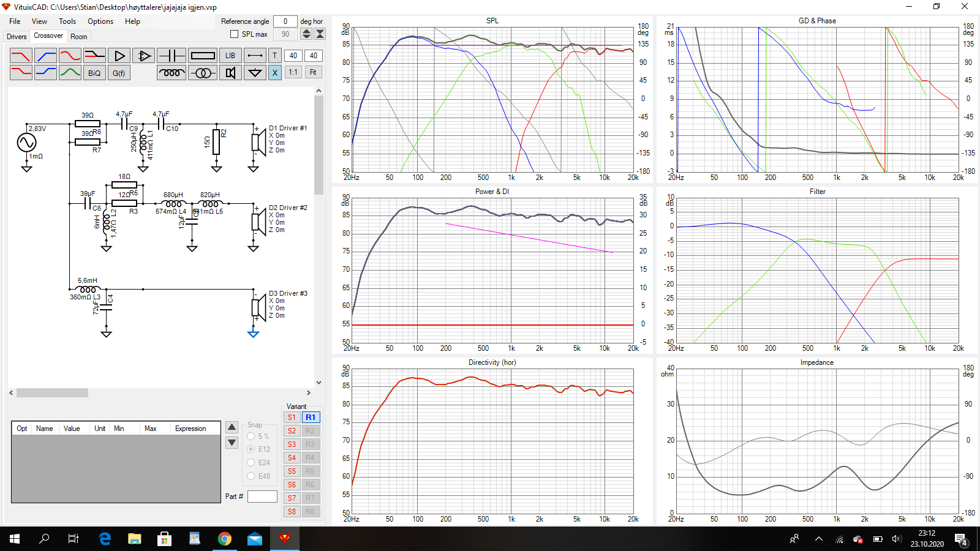Viewport: 980px width, 551px height.
Task: Click the up arrow beside the parameter table
Action: click(232, 427)
